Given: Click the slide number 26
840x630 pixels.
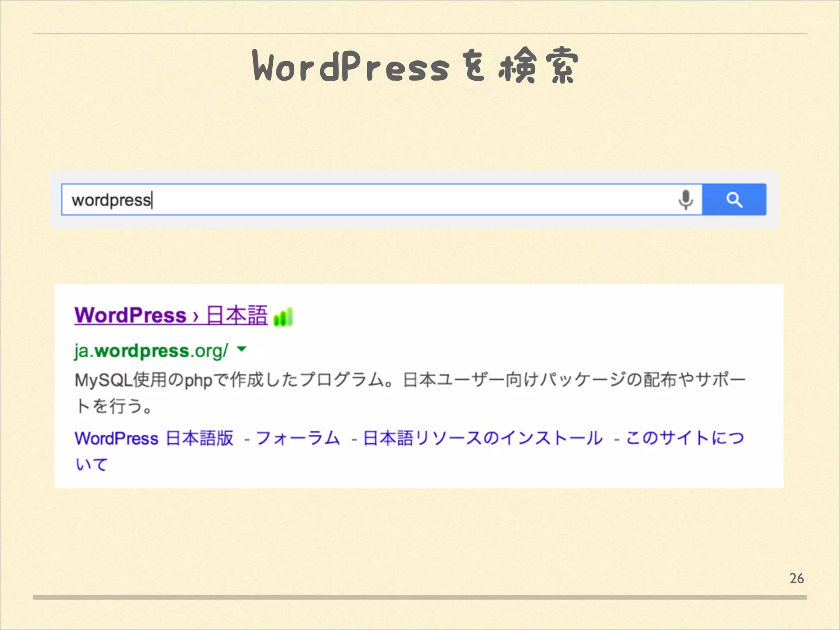Looking at the screenshot, I should (797, 578).
